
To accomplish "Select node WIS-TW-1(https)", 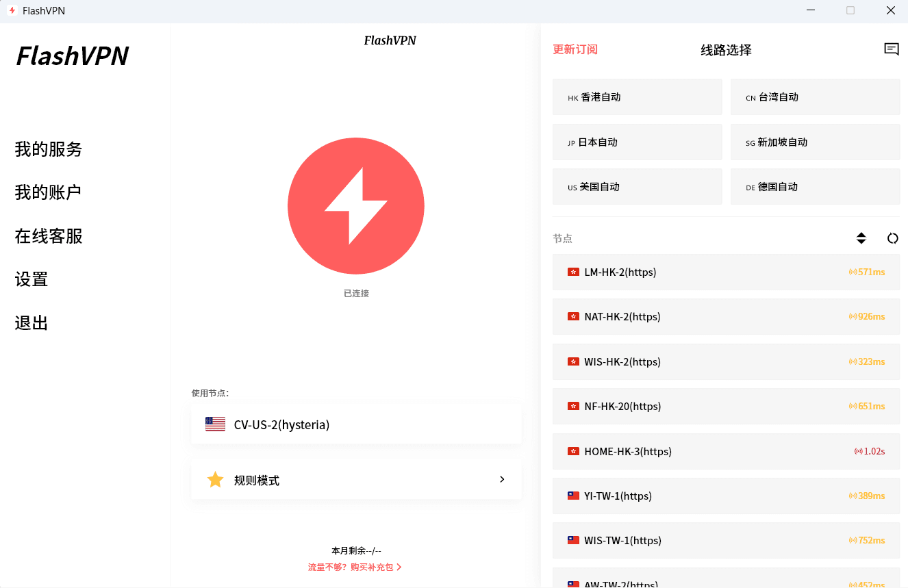I will pyautogui.click(x=726, y=540).
